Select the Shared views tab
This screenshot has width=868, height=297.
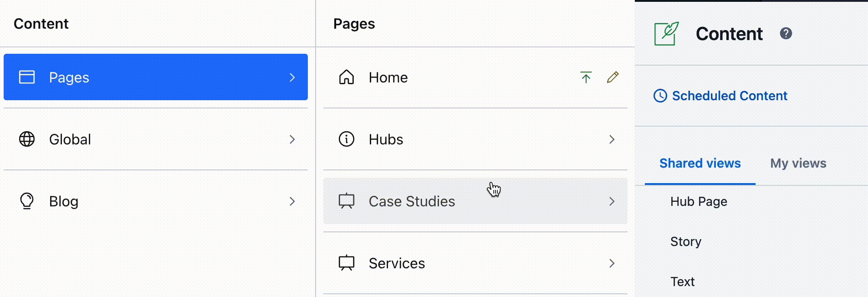[700, 163]
